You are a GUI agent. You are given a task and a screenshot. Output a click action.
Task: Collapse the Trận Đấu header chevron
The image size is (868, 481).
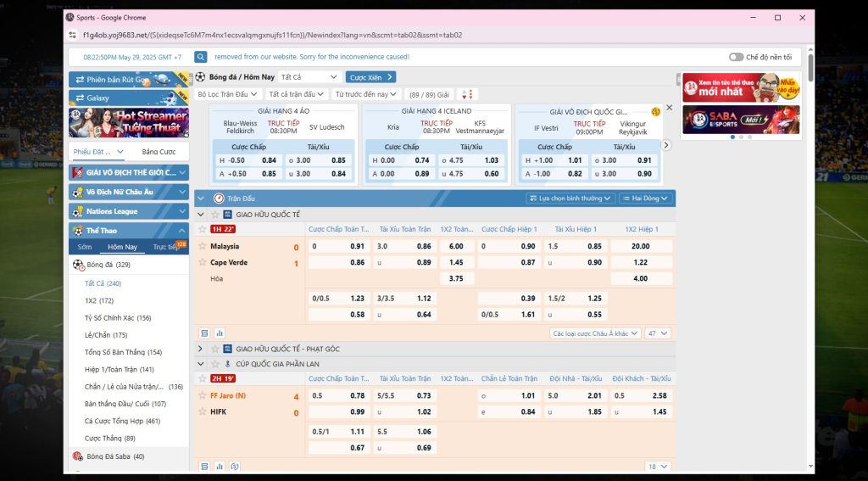point(200,199)
